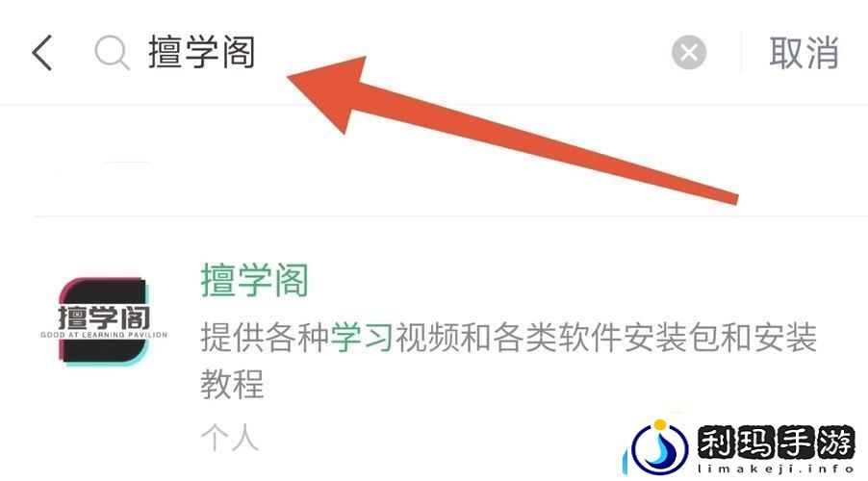868x481 pixels.
Task: Tap the back arrow in the search bar
Action: click(42, 53)
